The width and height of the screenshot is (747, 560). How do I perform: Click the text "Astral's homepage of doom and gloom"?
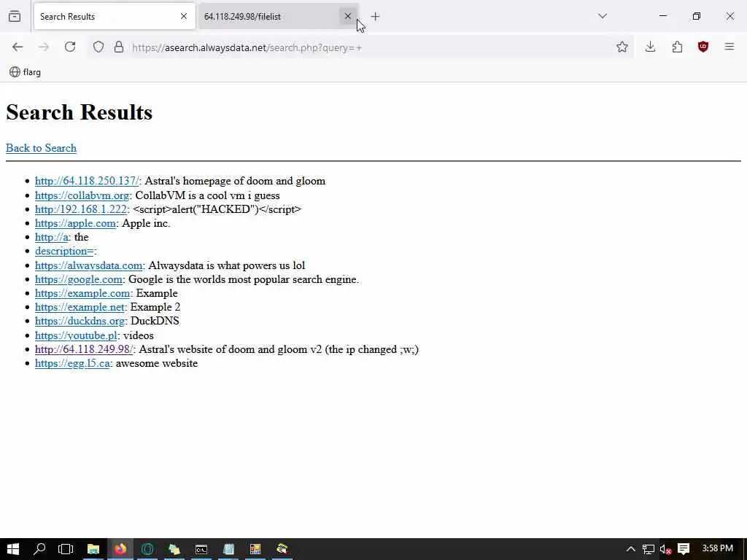[235, 181]
